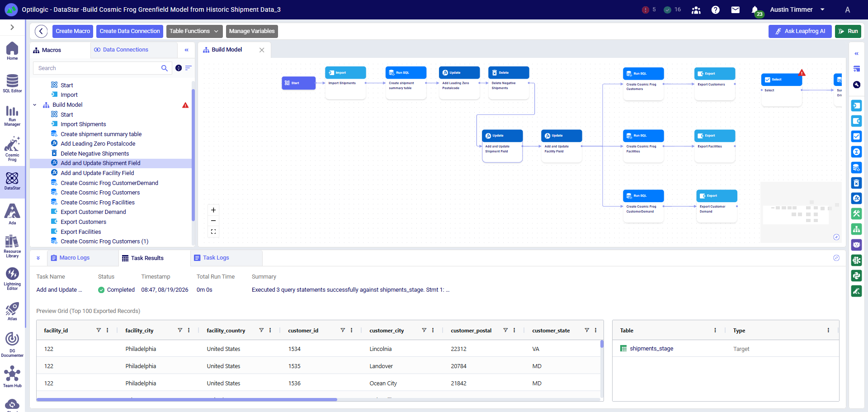Select the Delete Negative Shipments tree item
This screenshot has width=868, height=412.
point(111,154)
